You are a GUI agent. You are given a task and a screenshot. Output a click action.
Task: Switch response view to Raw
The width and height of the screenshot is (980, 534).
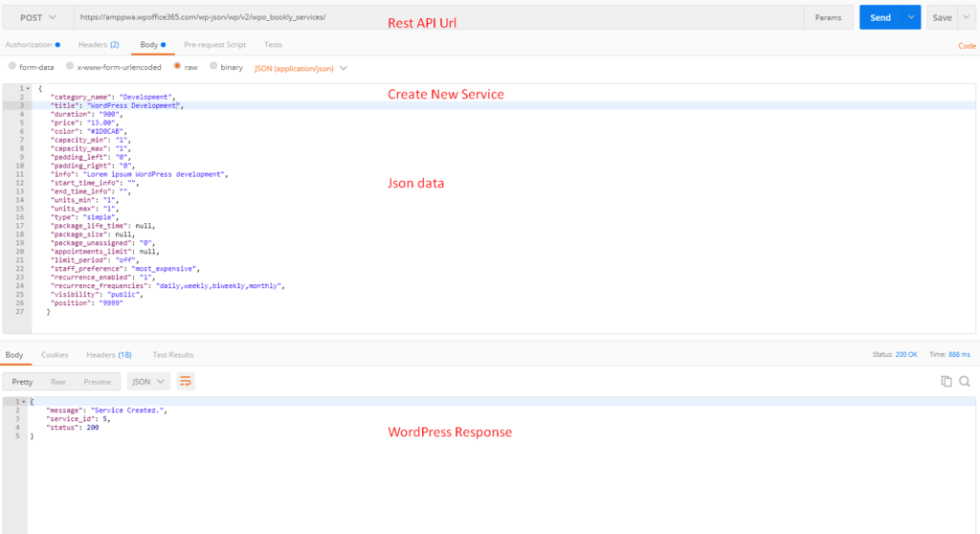pos(58,382)
